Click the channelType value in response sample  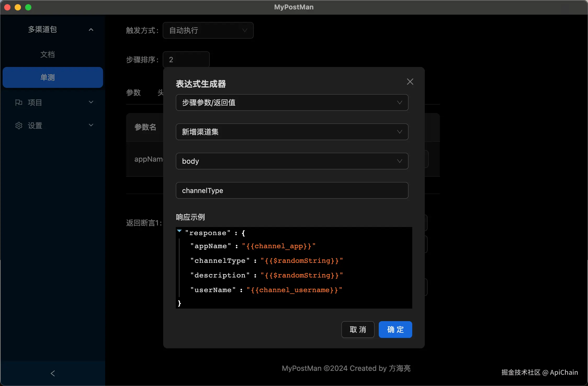click(x=302, y=261)
